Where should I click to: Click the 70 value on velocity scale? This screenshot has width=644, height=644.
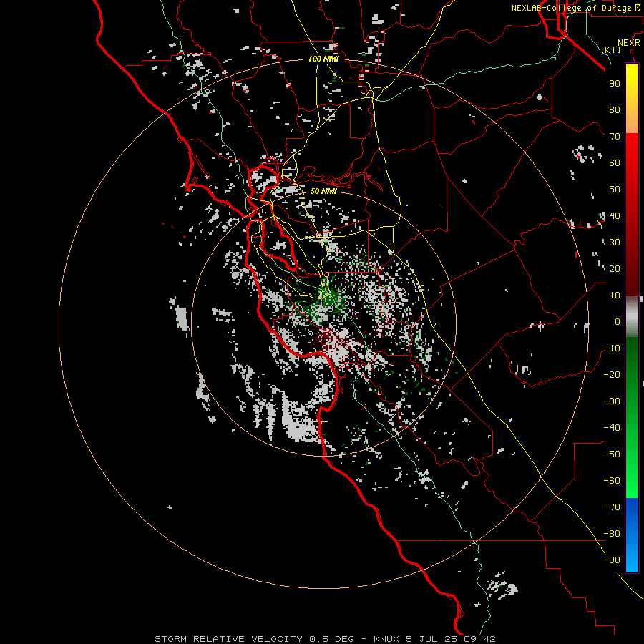coord(615,137)
